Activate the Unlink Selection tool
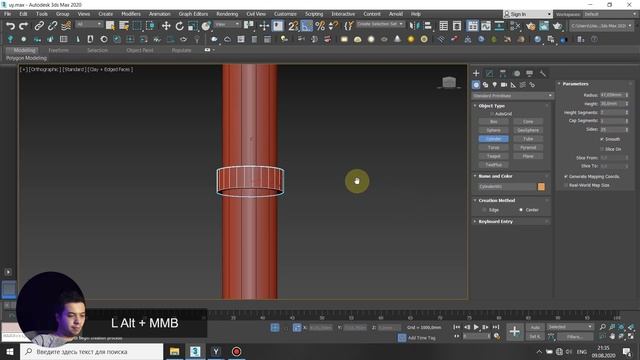Viewport: 640px width, 360px height. click(52, 26)
